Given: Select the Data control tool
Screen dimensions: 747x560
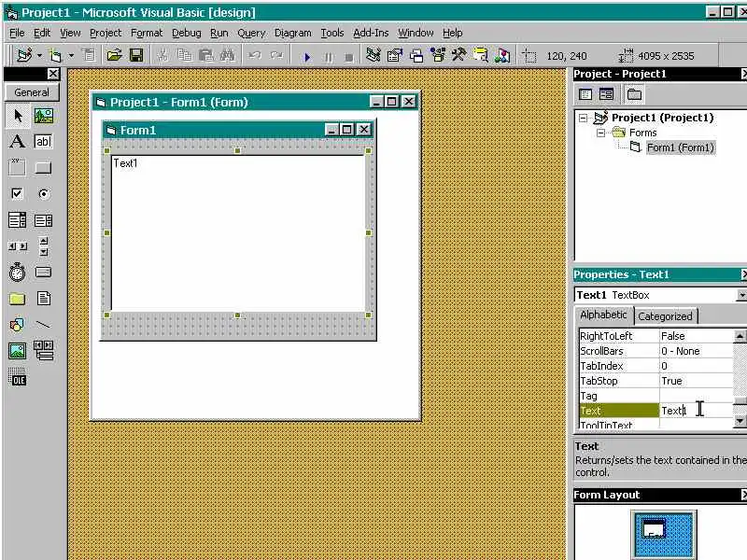Looking at the screenshot, I should point(43,351).
